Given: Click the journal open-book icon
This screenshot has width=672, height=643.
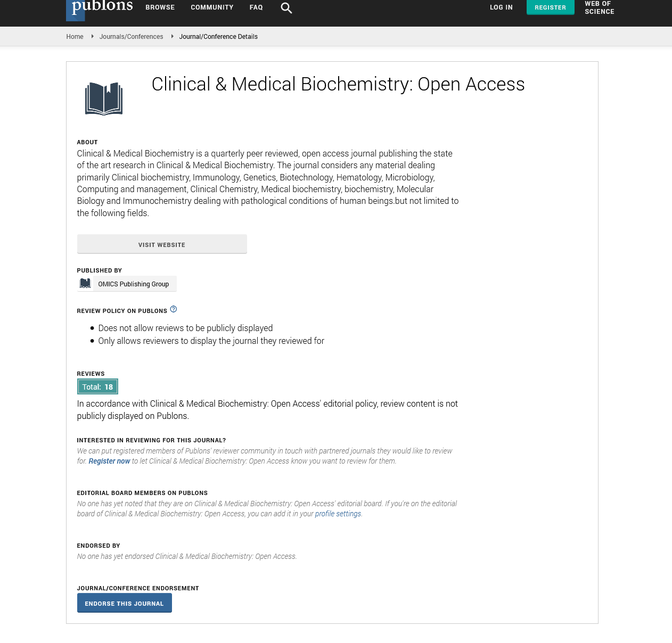Looking at the screenshot, I should (104, 98).
